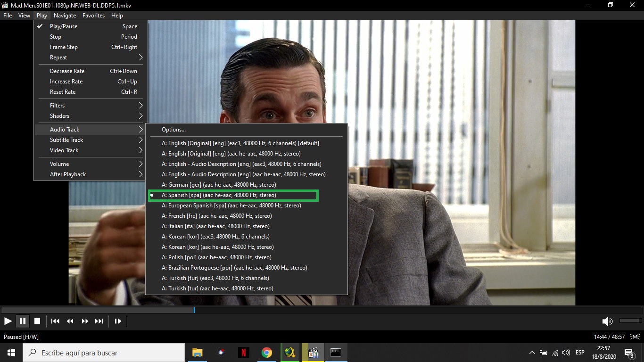Viewport: 644px width, 362px height.
Task: Select Polish [pol] audio track
Action: [246, 257]
